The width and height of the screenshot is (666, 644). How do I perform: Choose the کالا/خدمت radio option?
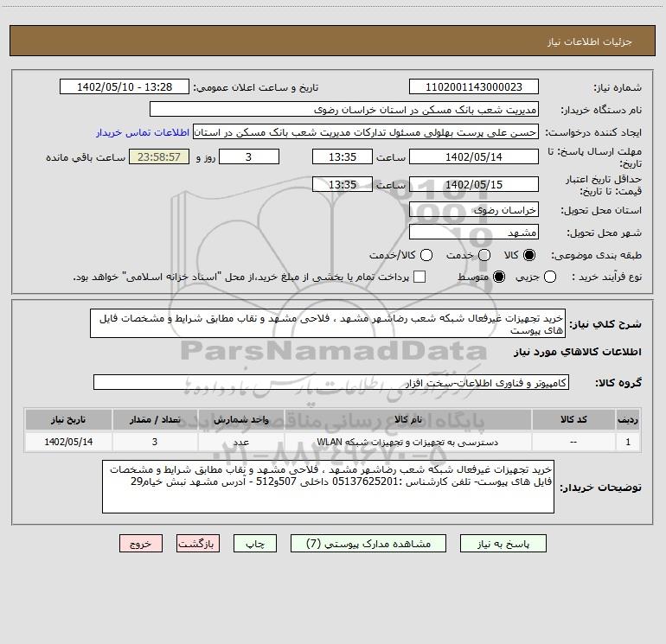[x=426, y=255]
